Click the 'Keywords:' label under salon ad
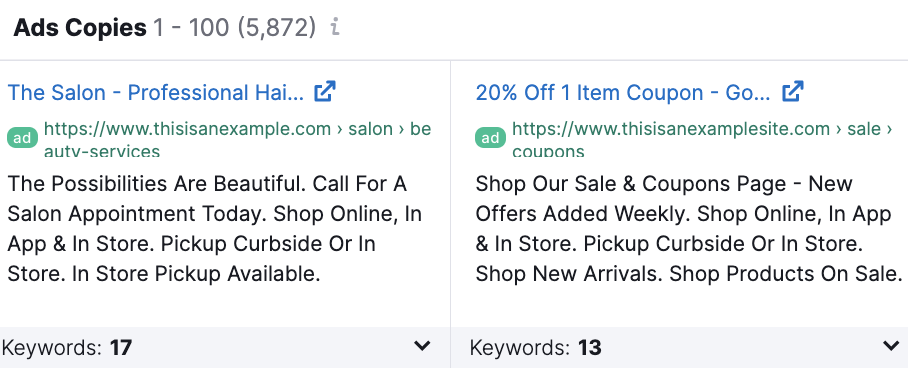Screen dimensions: 908x368 pos(52,348)
